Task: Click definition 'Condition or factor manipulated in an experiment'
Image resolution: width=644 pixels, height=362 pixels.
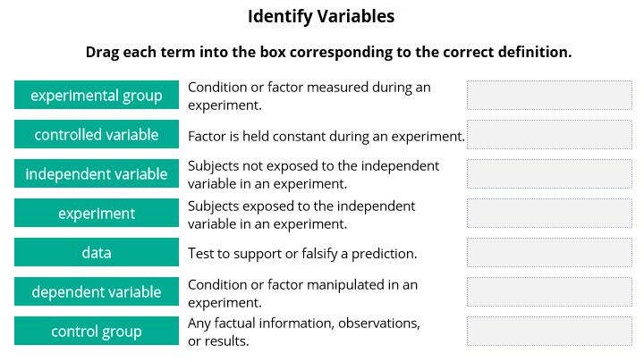Action: pyautogui.click(x=302, y=293)
